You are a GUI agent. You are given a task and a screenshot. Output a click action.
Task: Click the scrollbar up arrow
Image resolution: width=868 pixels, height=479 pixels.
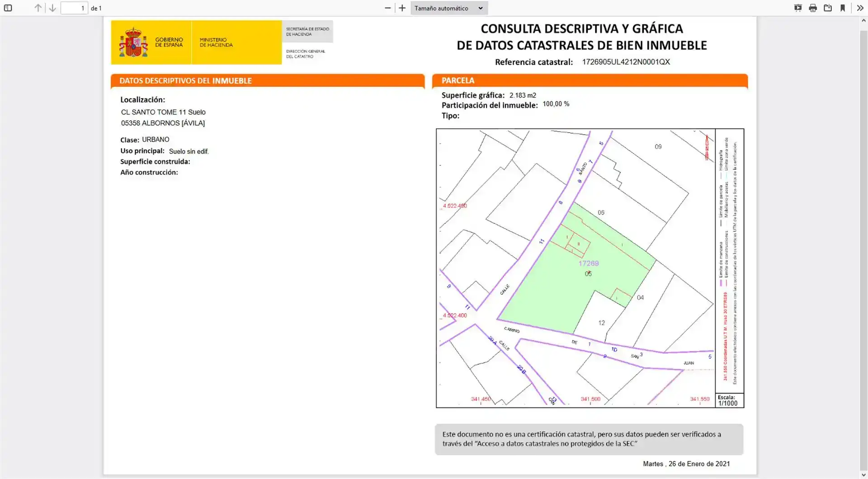coord(863,21)
